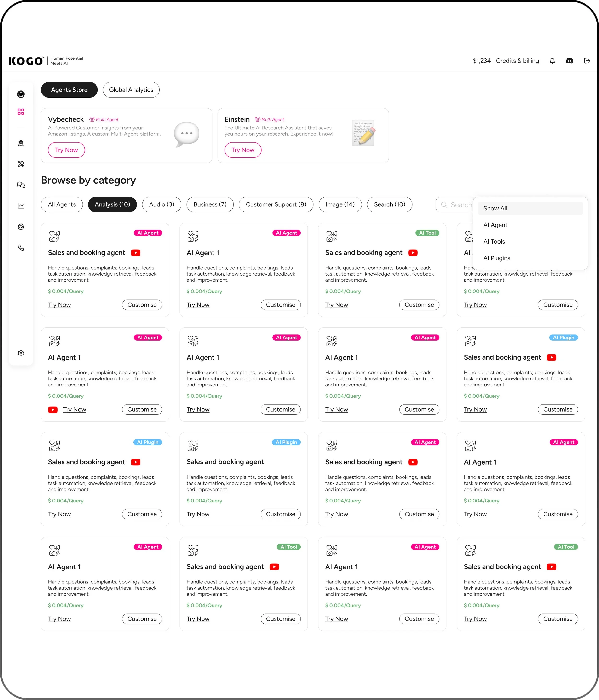
Task: Select the Customer Support (8) category
Action: 276,204
